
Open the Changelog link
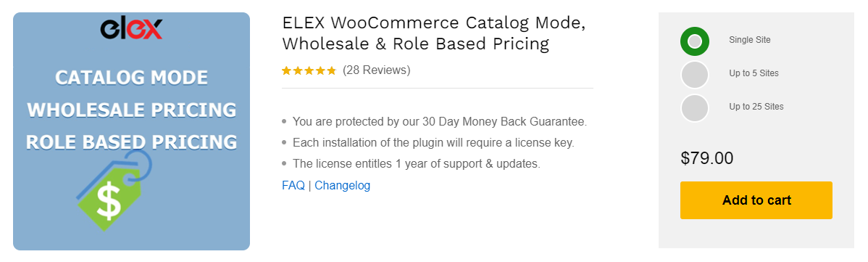[343, 185]
